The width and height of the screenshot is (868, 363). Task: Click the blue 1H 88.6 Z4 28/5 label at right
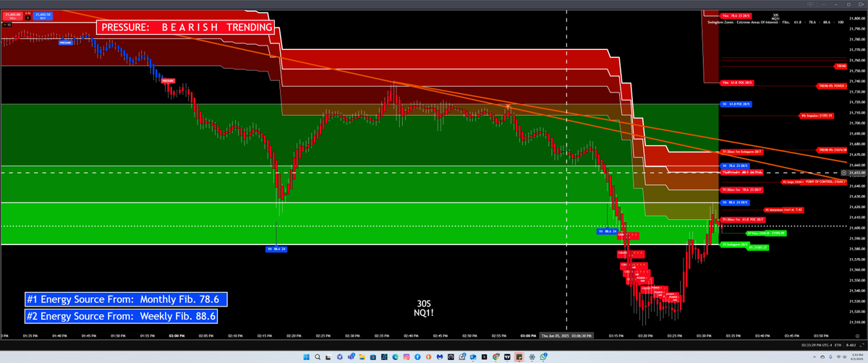[x=735, y=202]
